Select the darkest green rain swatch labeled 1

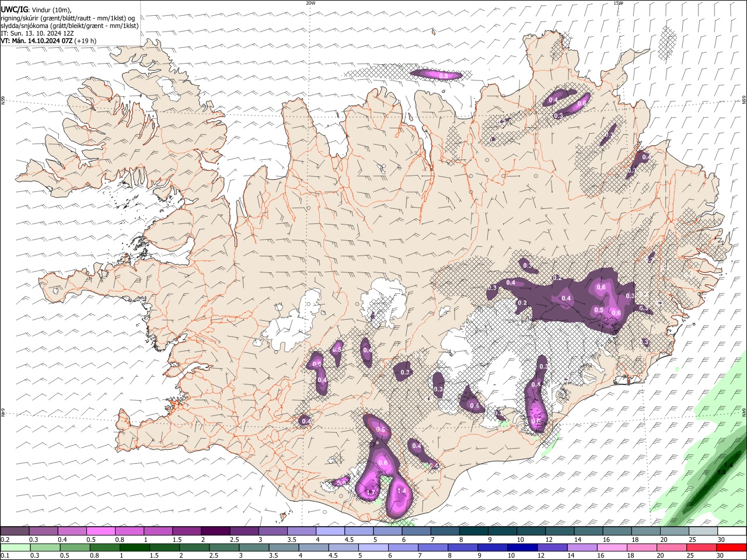pyautogui.click(x=135, y=547)
